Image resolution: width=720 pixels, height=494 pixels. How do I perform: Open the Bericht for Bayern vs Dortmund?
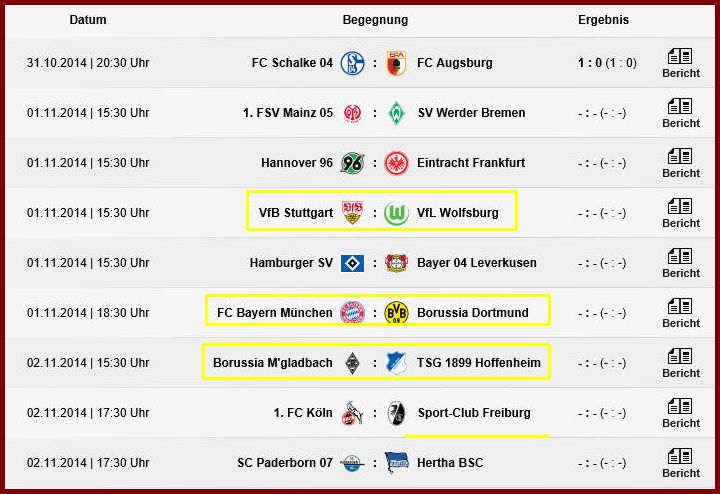point(681,313)
